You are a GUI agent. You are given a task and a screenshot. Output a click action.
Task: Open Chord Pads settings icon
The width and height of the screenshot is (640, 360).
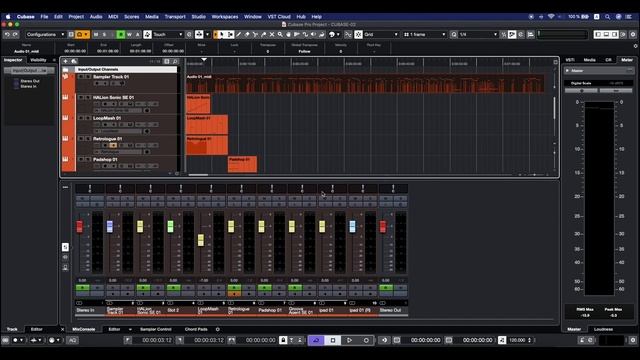[218, 329]
